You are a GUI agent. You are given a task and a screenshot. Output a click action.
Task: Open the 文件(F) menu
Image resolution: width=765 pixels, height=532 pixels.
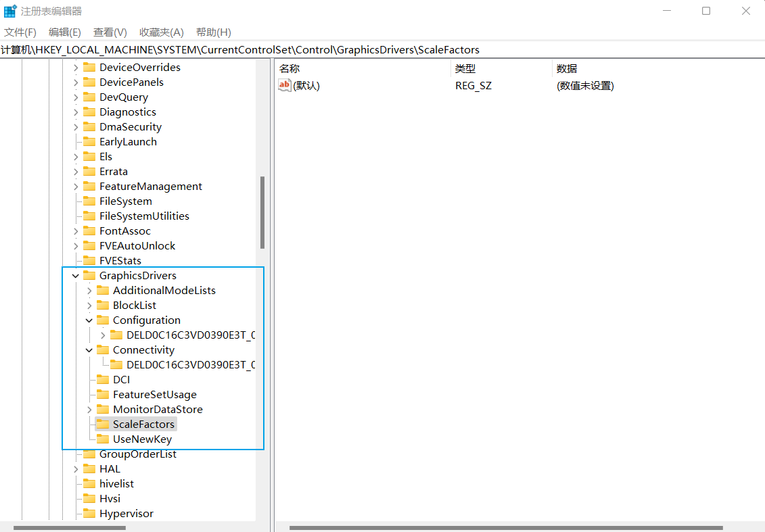point(20,32)
